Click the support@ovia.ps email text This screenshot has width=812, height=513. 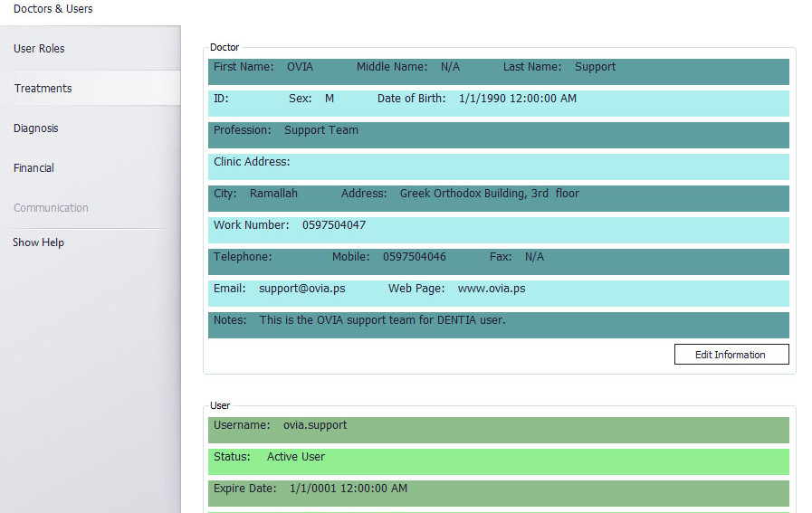coord(301,289)
